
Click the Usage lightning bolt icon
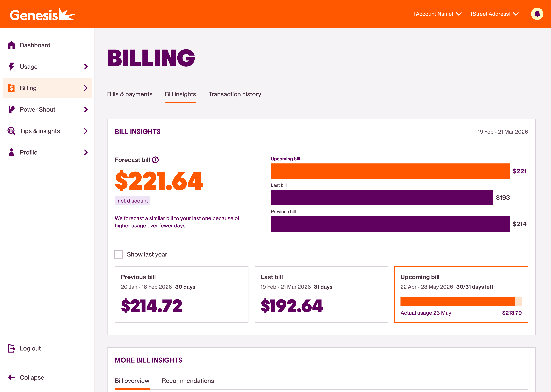pos(11,66)
